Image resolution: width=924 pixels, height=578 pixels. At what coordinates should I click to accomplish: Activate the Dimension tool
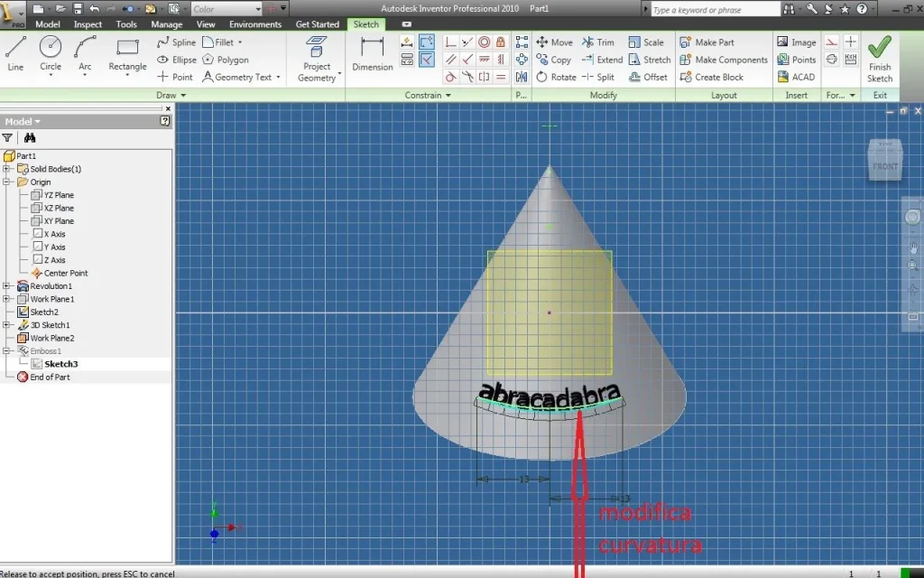(x=373, y=54)
